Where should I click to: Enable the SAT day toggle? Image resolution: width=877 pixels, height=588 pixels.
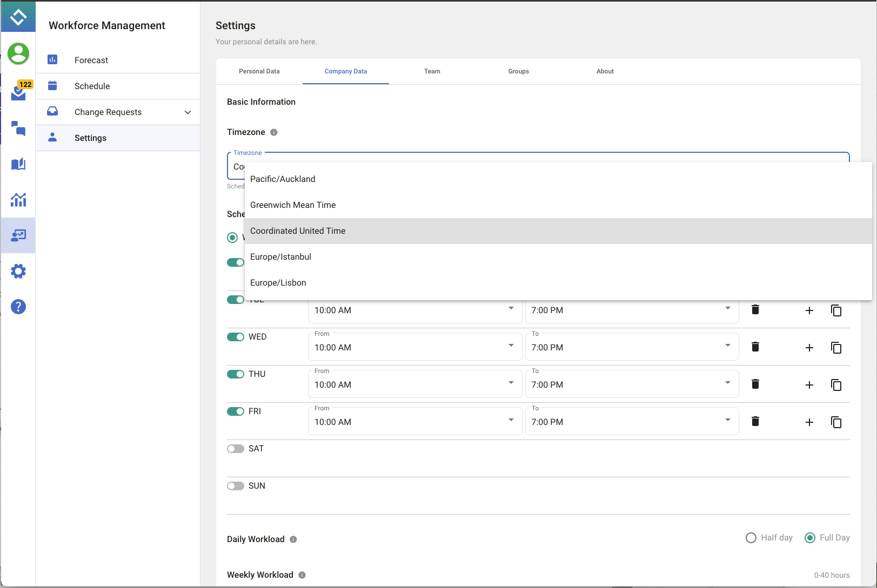point(236,449)
